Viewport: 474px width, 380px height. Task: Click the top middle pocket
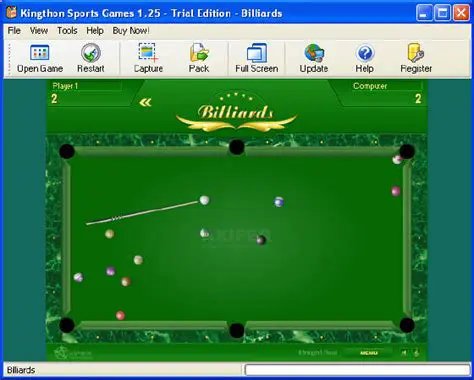[237, 147]
